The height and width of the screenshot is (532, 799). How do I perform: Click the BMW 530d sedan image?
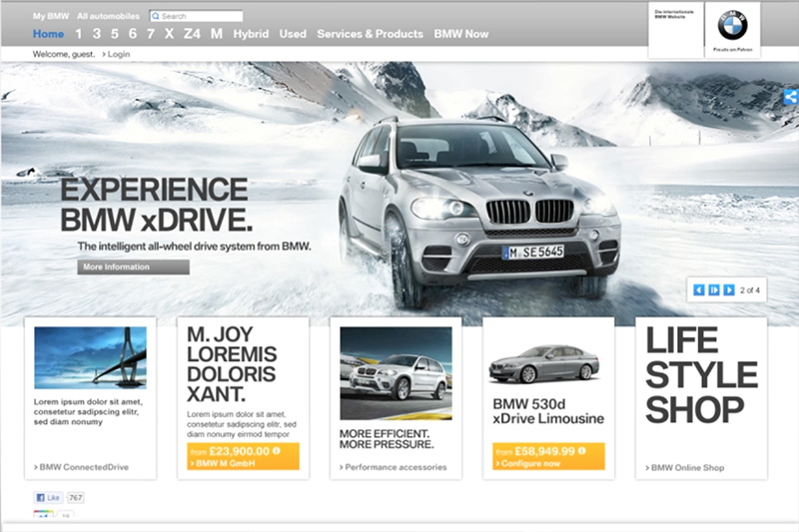[544, 363]
